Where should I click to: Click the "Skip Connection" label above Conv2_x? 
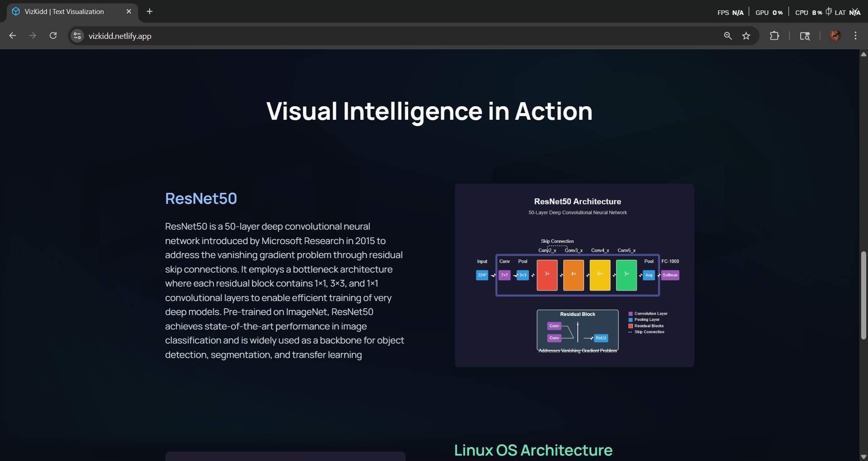pyautogui.click(x=557, y=241)
